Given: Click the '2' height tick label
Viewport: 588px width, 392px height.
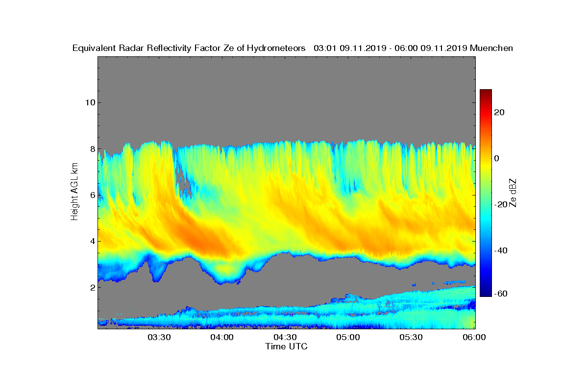Looking at the screenshot, I should point(92,287).
